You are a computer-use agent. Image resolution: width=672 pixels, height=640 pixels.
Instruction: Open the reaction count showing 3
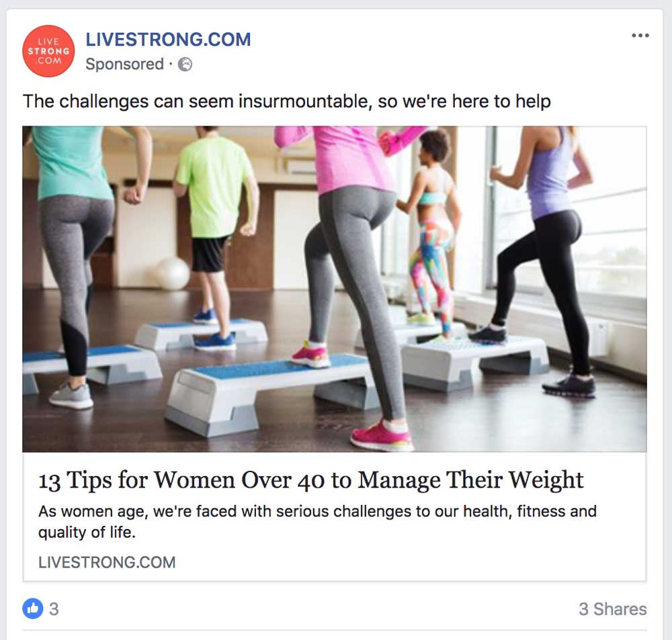[54, 608]
